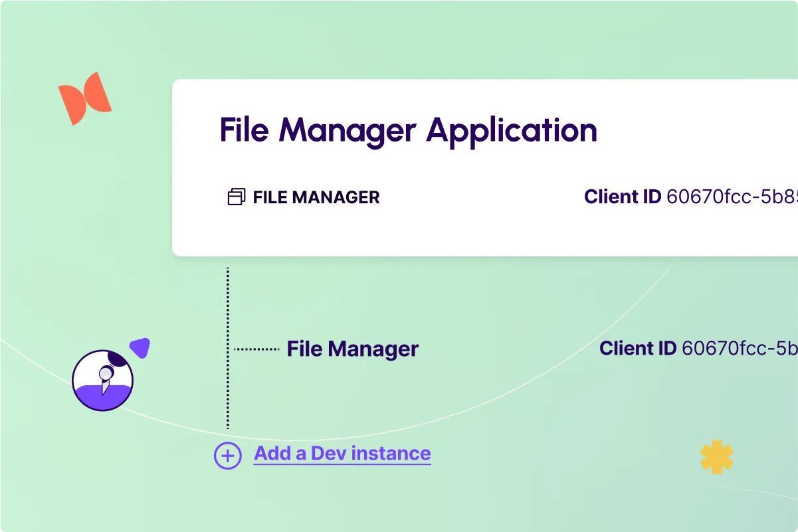798x532 pixels.
Task: Click the Client ID bold label on the card
Action: coord(623,197)
